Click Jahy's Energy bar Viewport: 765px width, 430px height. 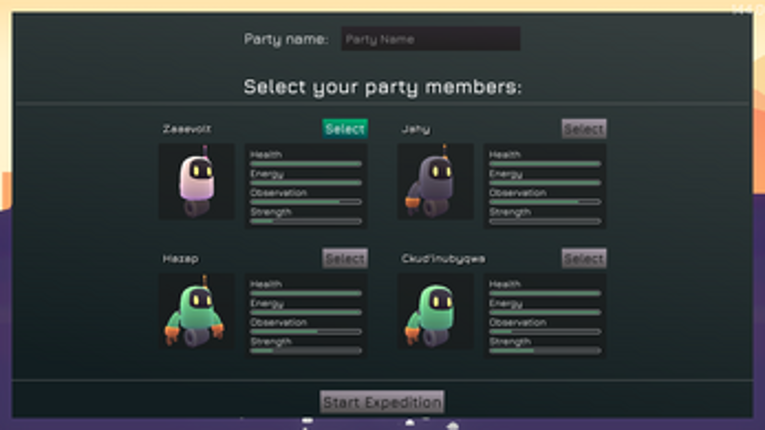click(545, 182)
